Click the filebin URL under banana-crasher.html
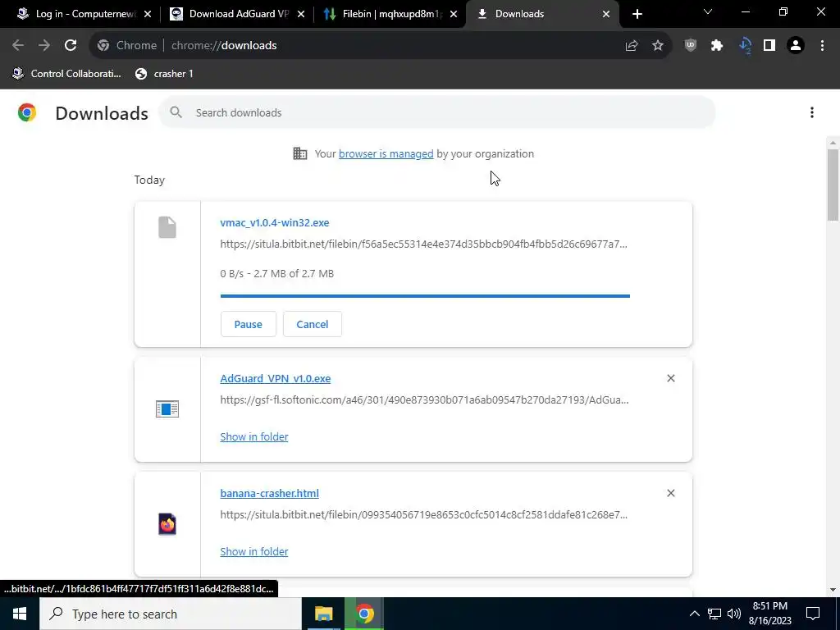The width and height of the screenshot is (840, 630). (x=423, y=515)
